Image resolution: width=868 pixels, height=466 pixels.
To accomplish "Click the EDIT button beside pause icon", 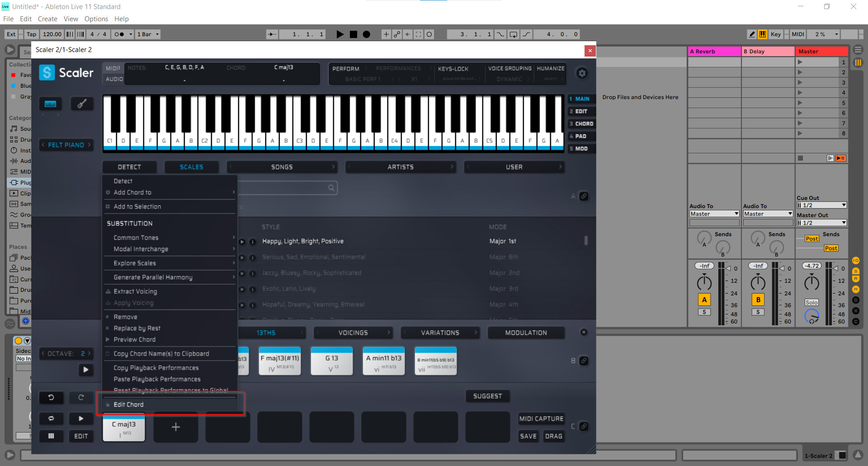I will (x=81, y=436).
